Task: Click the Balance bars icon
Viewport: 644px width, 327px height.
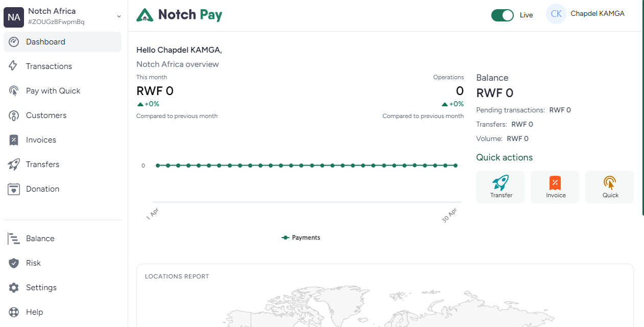Action: pos(14,239)
